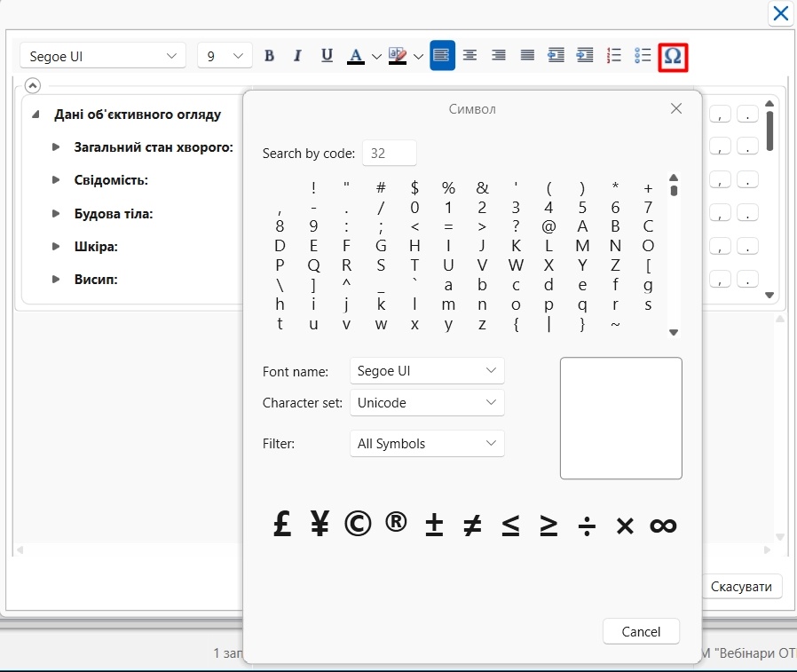Click the Search by code field
This screenshot has height=672, width=797.
click(390, 153)
